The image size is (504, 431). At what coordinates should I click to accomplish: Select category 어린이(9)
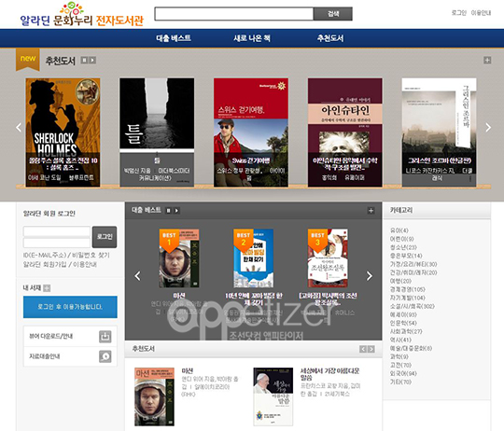tap(401, 239)
